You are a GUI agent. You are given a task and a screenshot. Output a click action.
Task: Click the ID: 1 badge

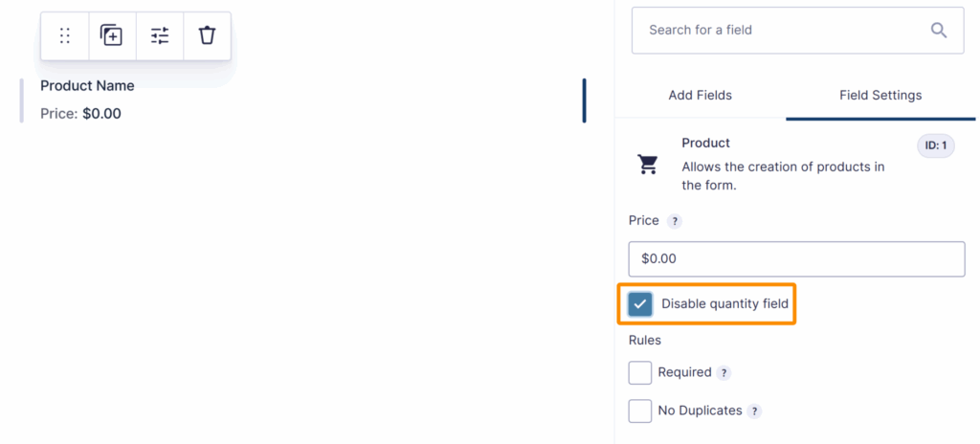935,146
